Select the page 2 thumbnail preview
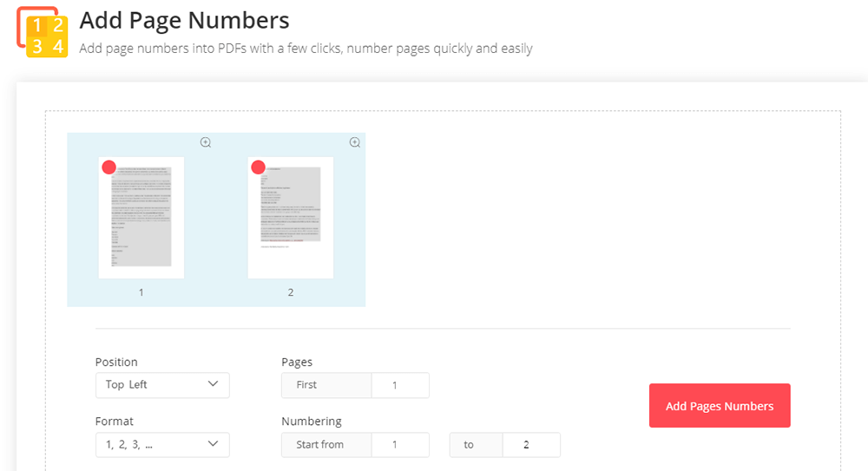 click(x=291, y=218)
